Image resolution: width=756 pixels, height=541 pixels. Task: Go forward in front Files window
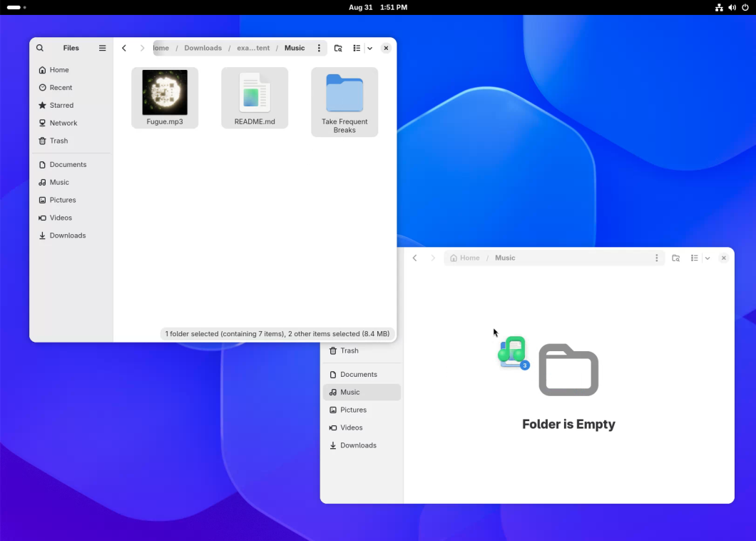142,48
